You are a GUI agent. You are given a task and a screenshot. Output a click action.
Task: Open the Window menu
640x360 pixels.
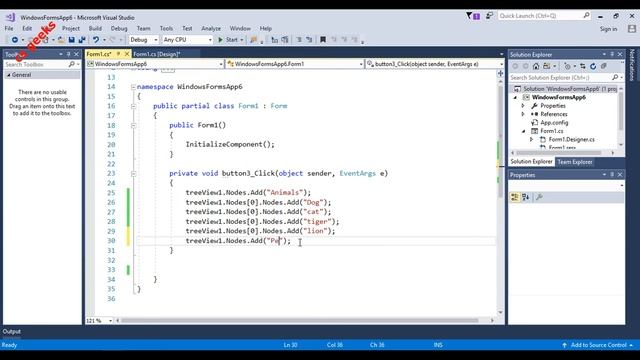pos(240,29)
